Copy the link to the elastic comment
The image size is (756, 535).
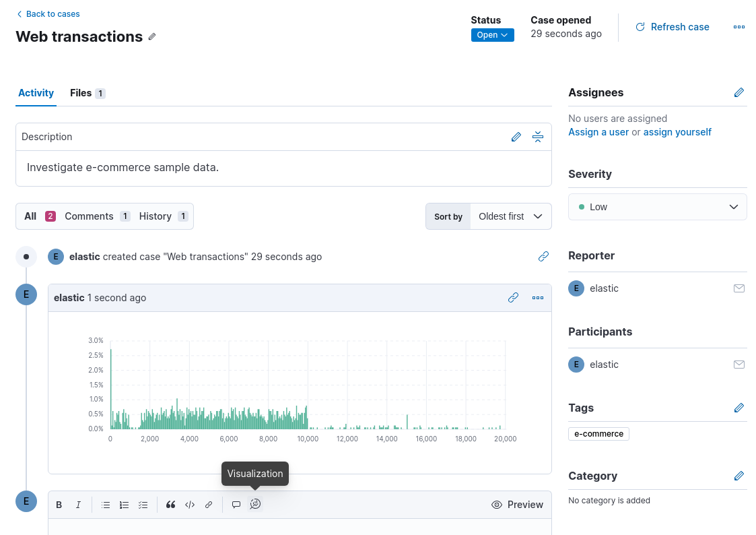click(513, 297)
